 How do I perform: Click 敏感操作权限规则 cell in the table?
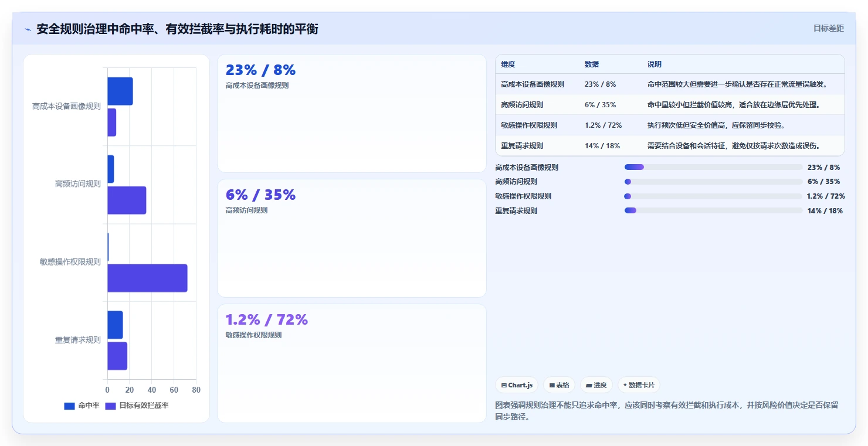(529, 125)
